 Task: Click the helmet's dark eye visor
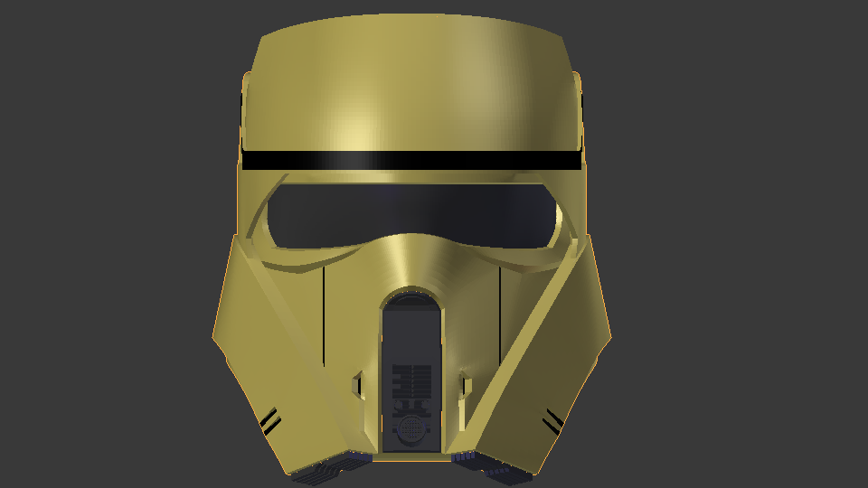pos(410,215)
